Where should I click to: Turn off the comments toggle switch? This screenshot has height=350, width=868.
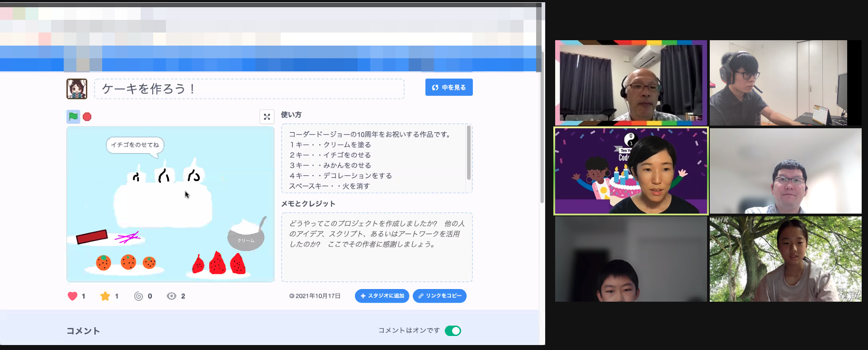pos(453,331)
